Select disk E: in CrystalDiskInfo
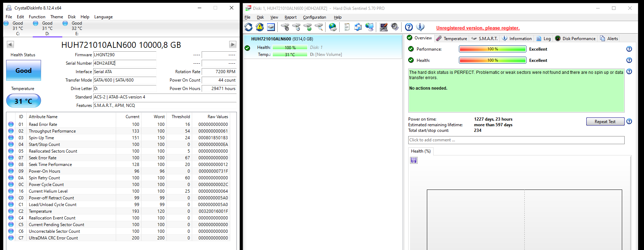This screenshot has height=250, width=644. 77,28
